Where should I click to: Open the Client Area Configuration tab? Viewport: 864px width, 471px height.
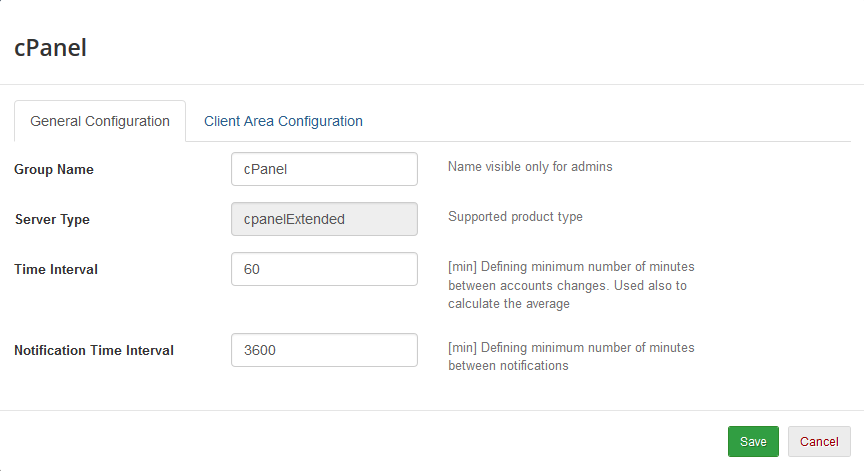tap(283, 121)
